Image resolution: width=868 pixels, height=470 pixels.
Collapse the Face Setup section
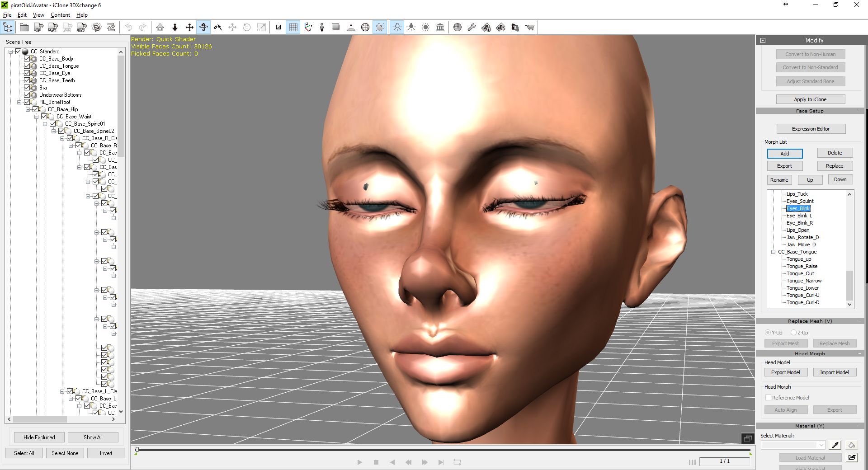pyautogui.click(x=859, y=111)
